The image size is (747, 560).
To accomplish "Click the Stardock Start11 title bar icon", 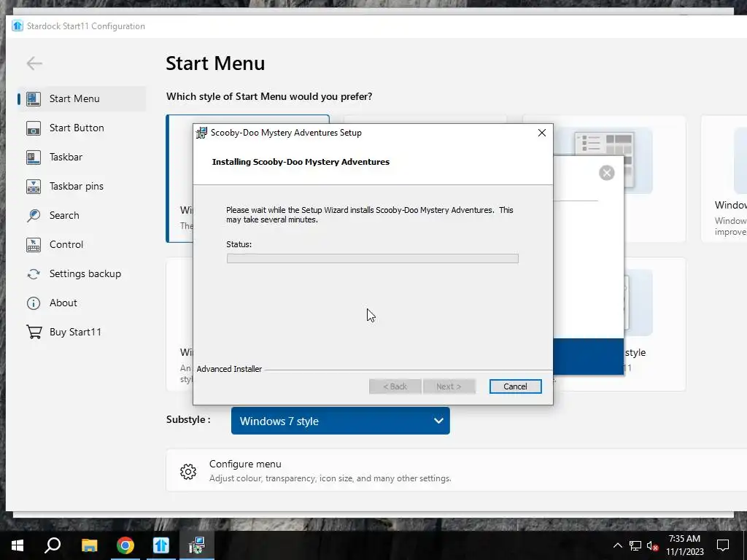I will tap(18, 26).
